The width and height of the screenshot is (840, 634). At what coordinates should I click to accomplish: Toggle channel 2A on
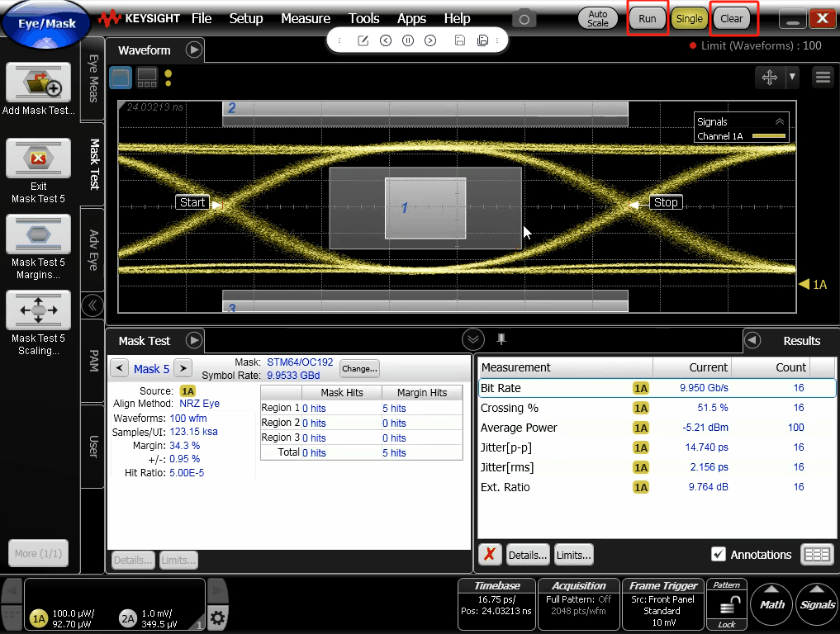coord(127,618)
